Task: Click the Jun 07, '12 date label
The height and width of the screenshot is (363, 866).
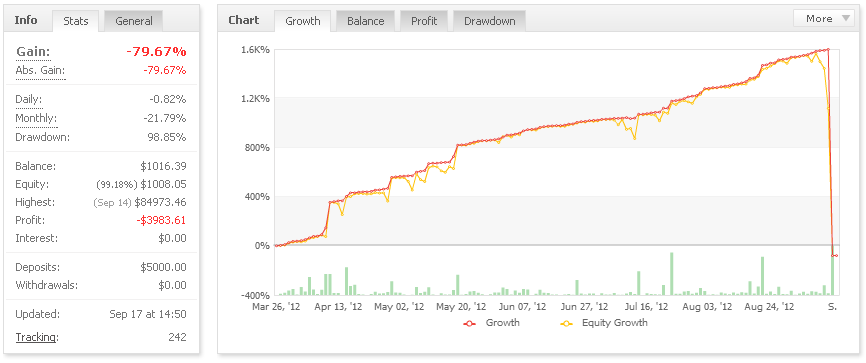Action: 522,306
